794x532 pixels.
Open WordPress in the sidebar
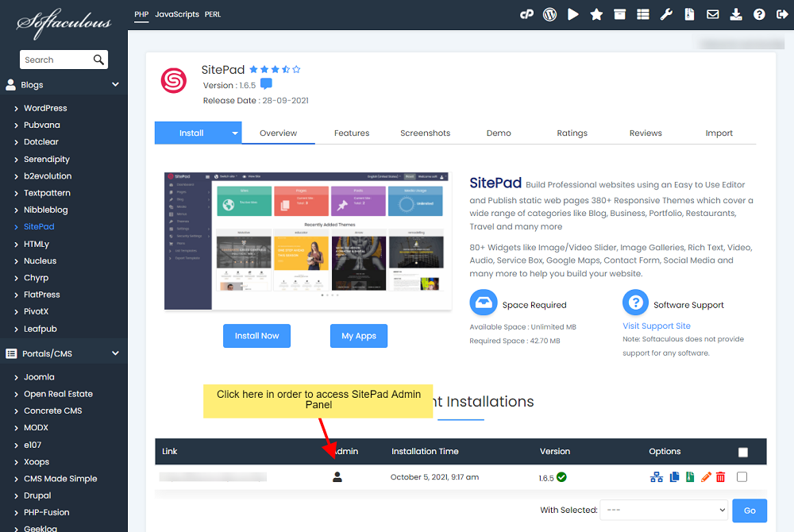click(x=45, y=108)
